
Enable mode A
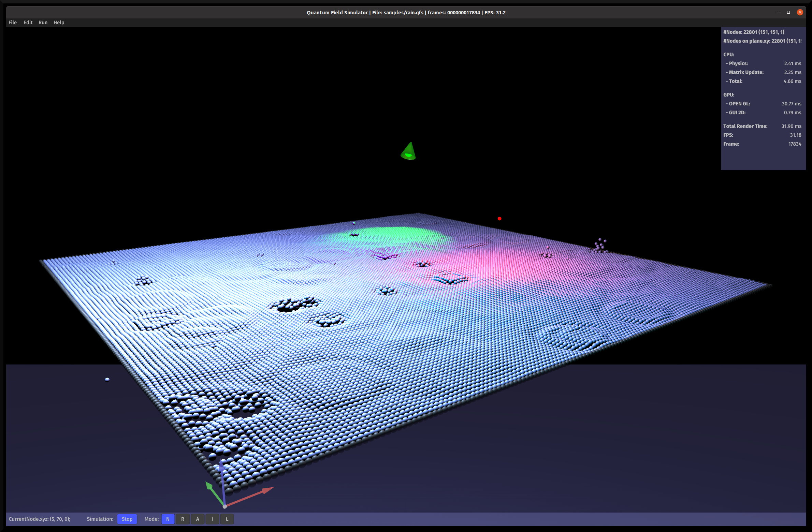coord(198,519)
